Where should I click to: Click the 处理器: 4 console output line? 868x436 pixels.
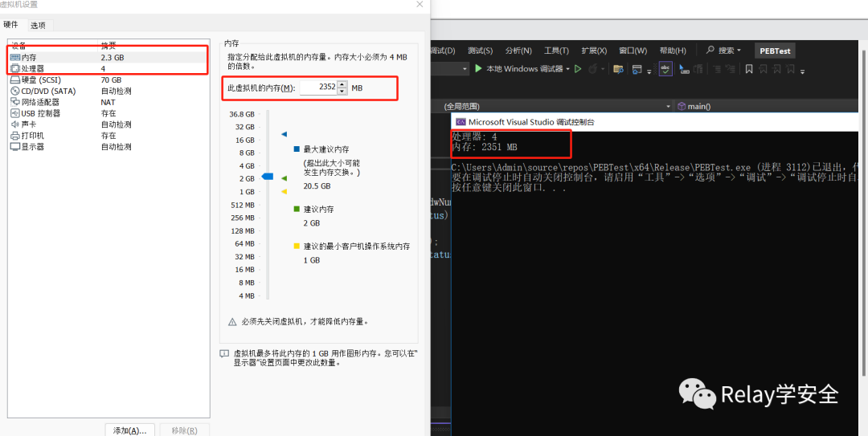pyautogui.click(x=474, y=137)
